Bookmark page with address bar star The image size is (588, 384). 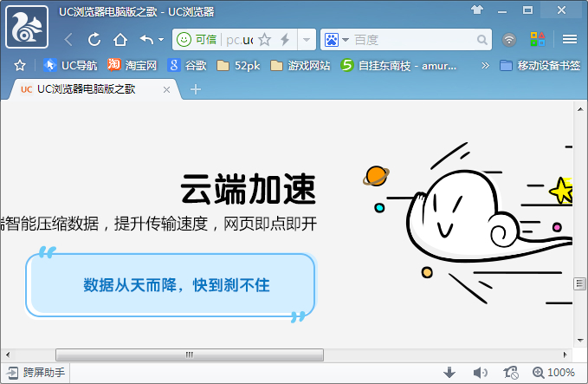(264, 39)
